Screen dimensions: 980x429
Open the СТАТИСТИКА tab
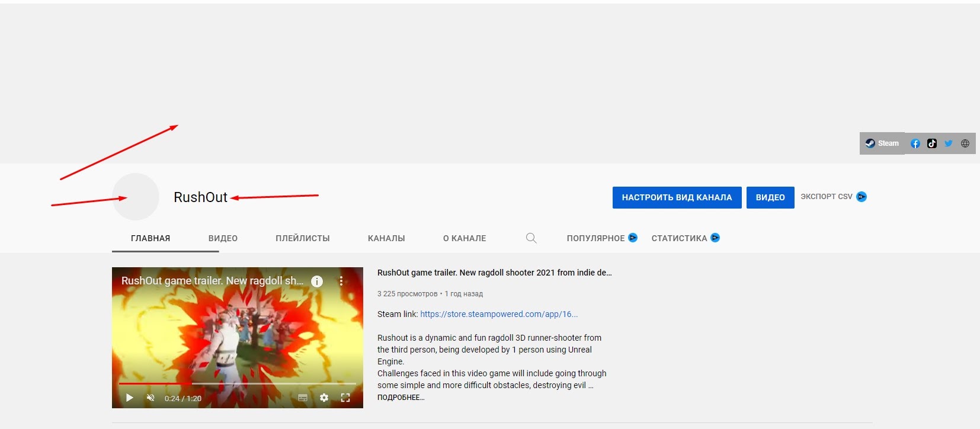click(679, 238)
